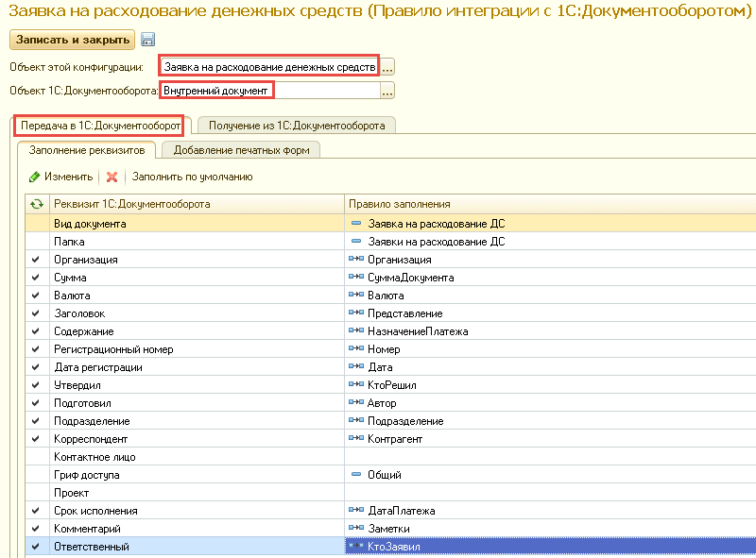Toggle the checkmark in the Заголовок row
The height and width of the screenshot is (558, 756).
click(x=36, y=313)
